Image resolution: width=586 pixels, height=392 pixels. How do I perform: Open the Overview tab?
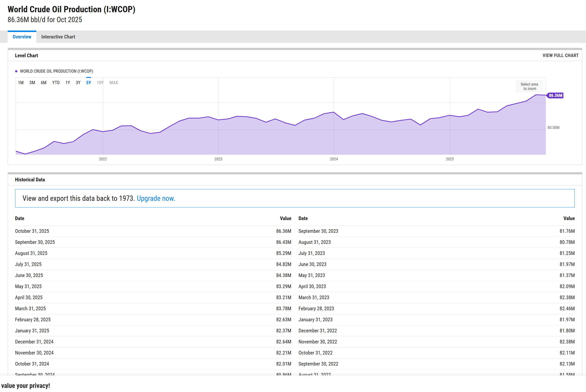pos(22,37)
